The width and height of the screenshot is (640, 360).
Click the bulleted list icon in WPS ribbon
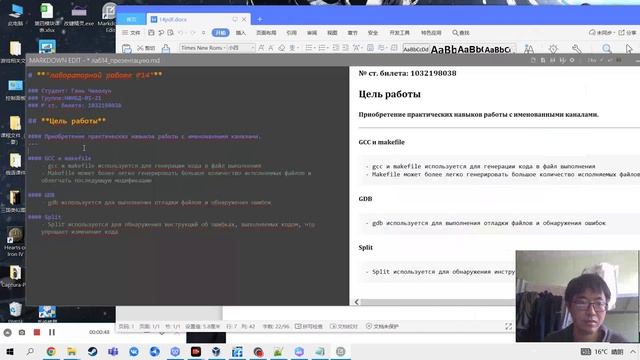pyautogui.click(x=309, y=48)
